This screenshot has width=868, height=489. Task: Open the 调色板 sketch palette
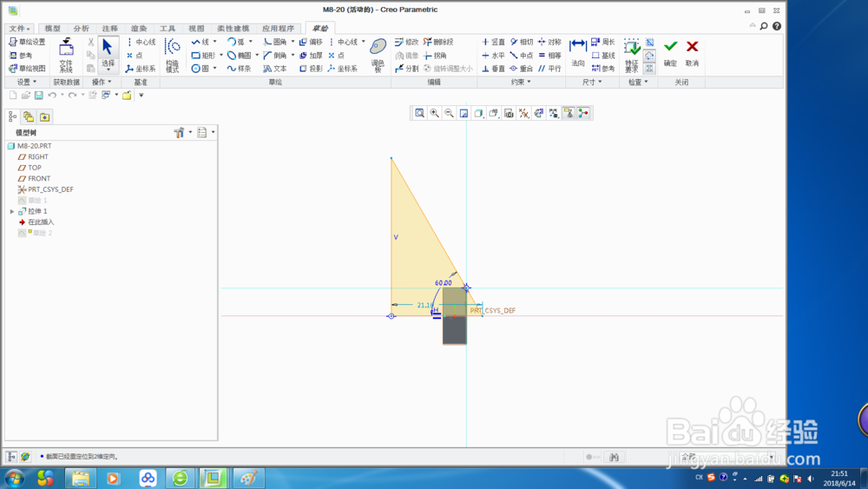(378, 56)
